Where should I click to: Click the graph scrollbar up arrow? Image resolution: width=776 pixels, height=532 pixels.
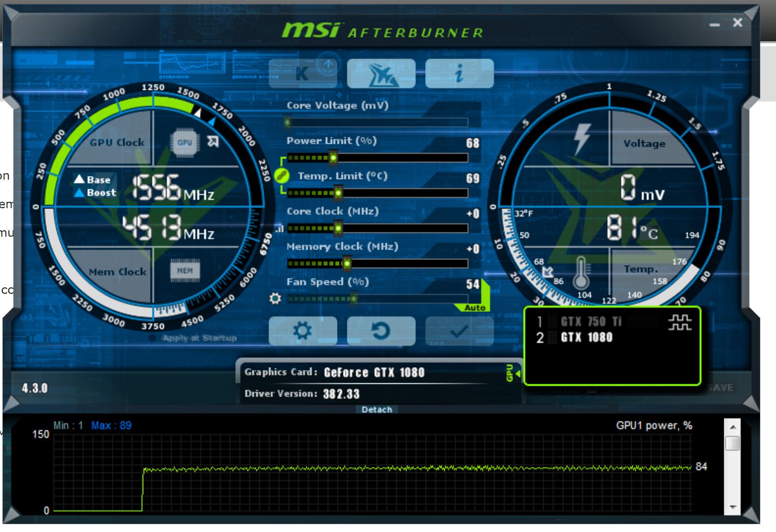733,427
